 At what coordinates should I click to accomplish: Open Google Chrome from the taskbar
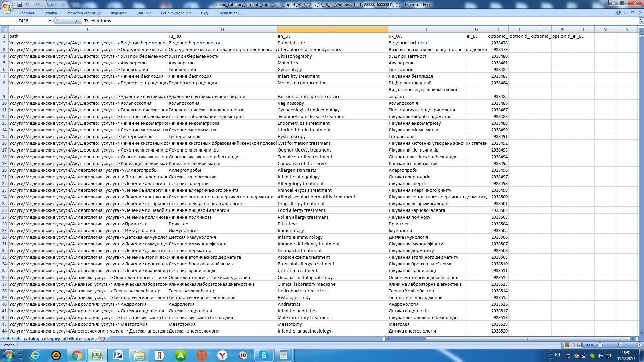pyautogui.click(x=77, y=355)
